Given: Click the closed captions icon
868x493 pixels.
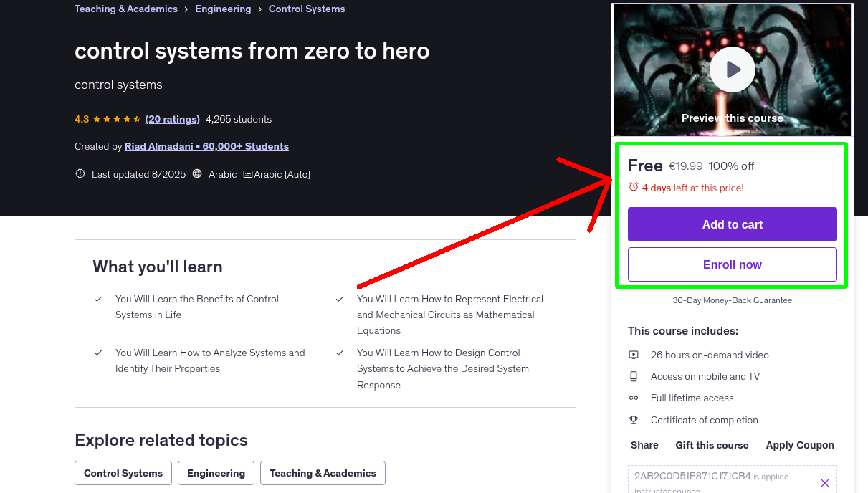Looking at the screenshot, I should click(x=248, y=174).
